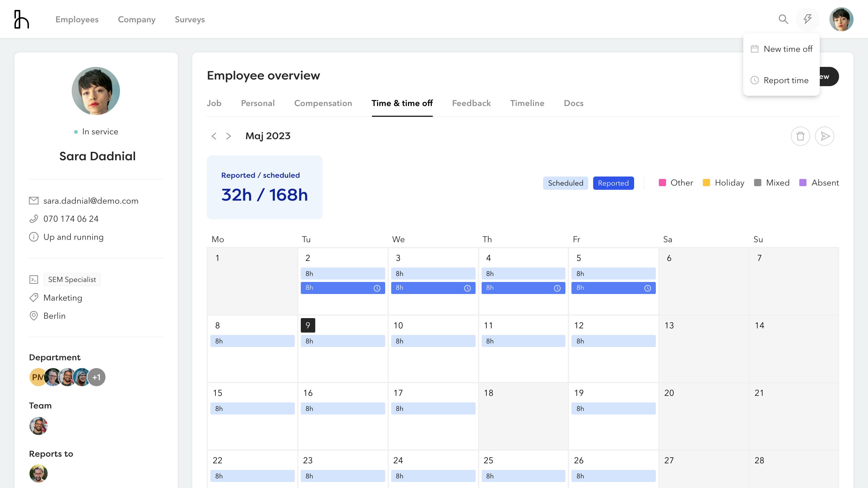Open the scheduled 8h bar on May 24
Screen dimensions: 868x488
433,476
